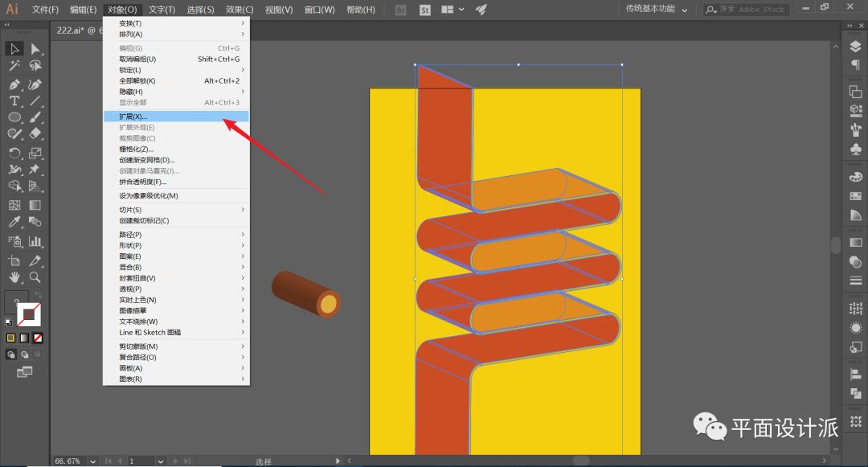Switch paint mode to Gradient
868x467 pixels.
[x=24, y=338]
